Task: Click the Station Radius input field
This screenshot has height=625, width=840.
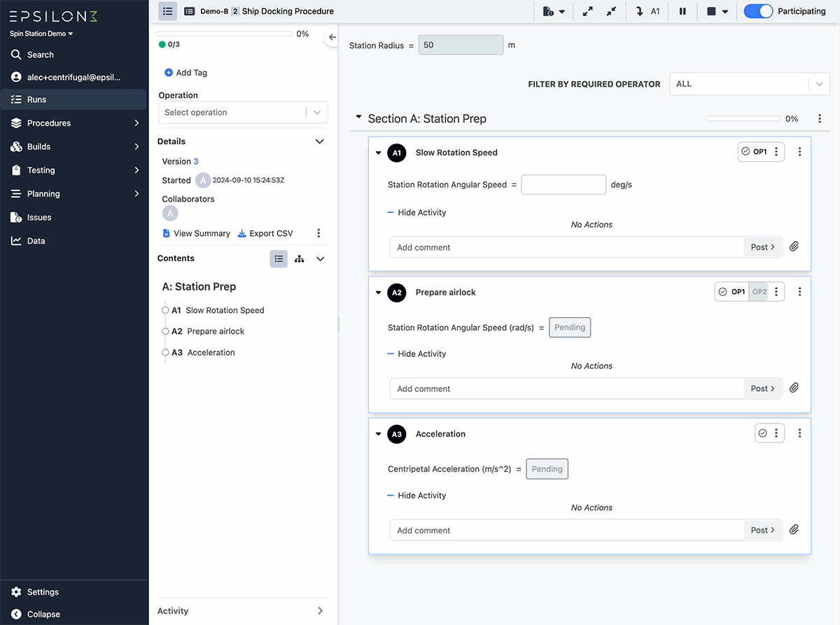Action: click(x=460, y=44)
